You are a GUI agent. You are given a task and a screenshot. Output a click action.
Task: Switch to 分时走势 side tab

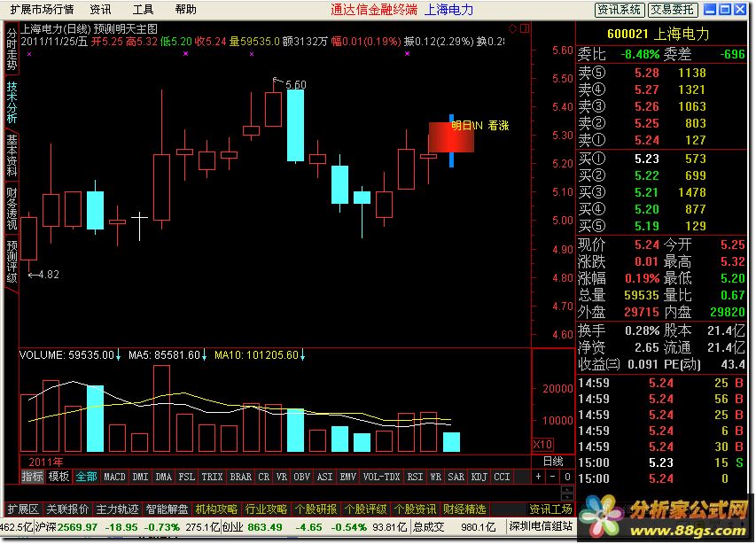coord(12,49)
